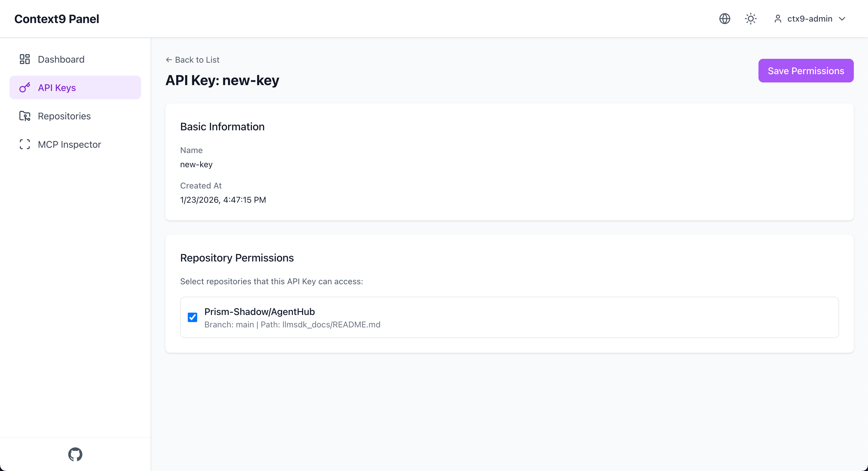This screenshot has width=868, height=471.
Task: Click the Context9 Panel title
Action: tap(57, 19)
